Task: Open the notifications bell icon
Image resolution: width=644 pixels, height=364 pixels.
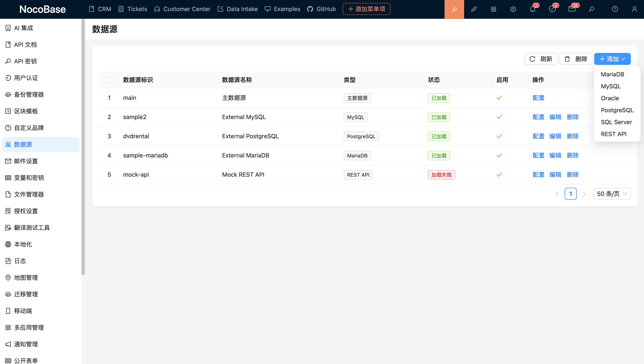Action: (533, 9)
